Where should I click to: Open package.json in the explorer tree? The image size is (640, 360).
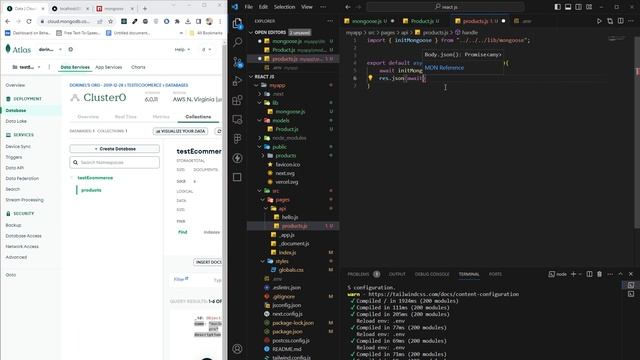(287, 331)
